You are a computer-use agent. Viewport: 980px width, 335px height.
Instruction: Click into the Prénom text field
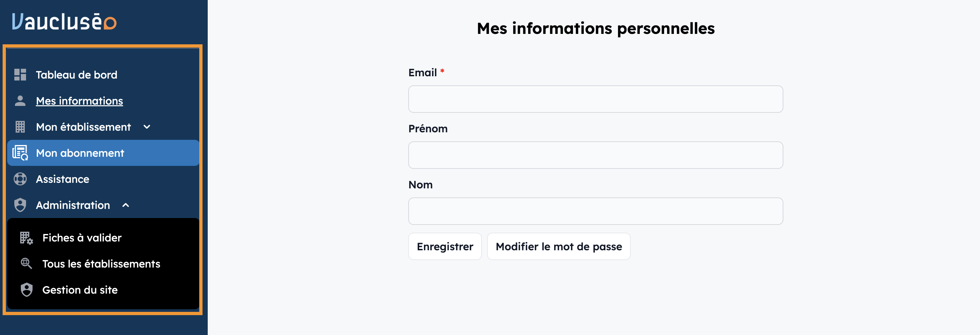(x=595, y=155)
